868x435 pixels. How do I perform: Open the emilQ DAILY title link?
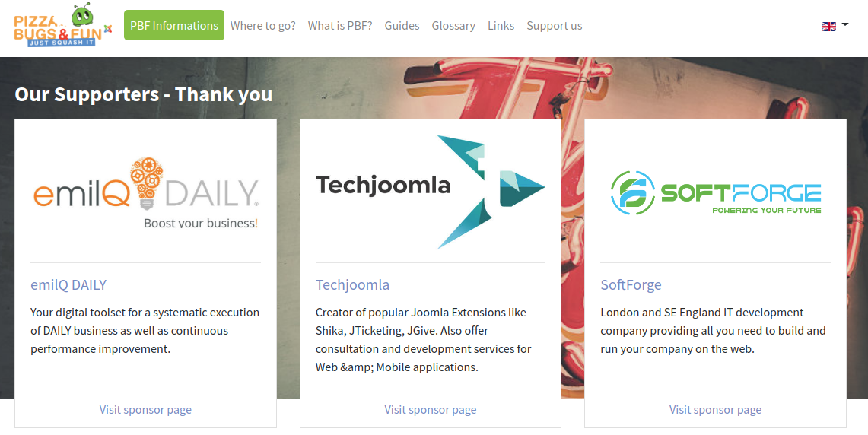[x=68, y=285]
